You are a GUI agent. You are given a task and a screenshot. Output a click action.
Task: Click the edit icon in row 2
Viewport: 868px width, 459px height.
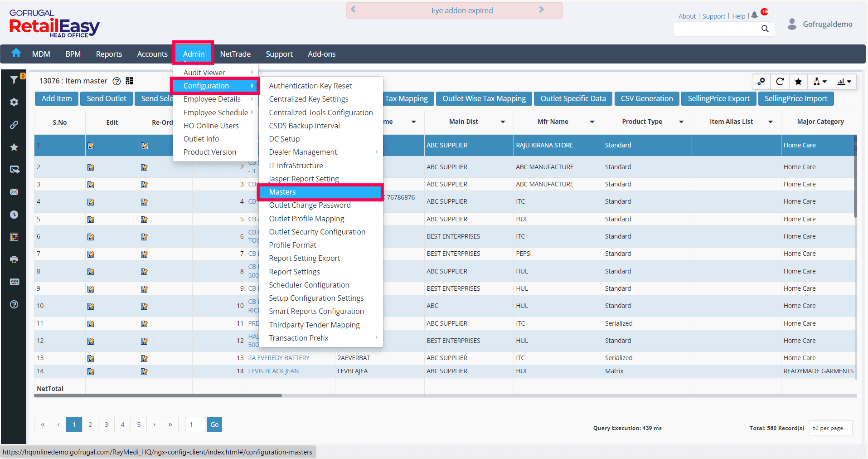(91, 167)
